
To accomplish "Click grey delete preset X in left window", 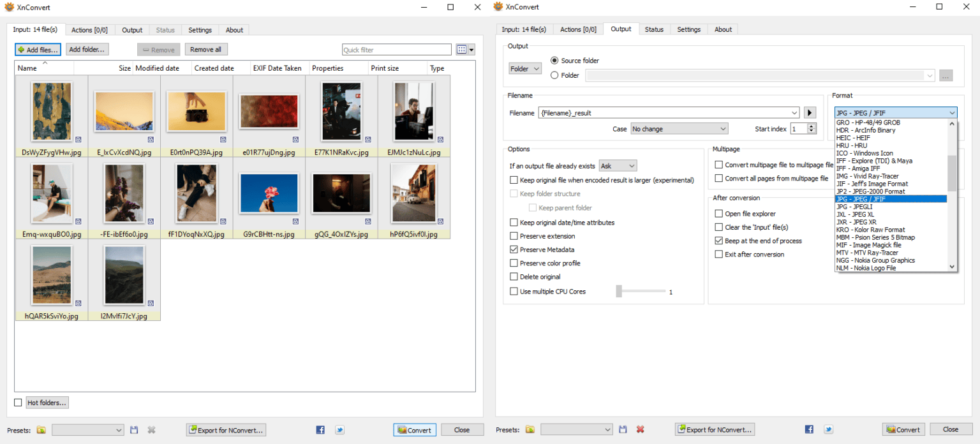I will coord(151,430).
